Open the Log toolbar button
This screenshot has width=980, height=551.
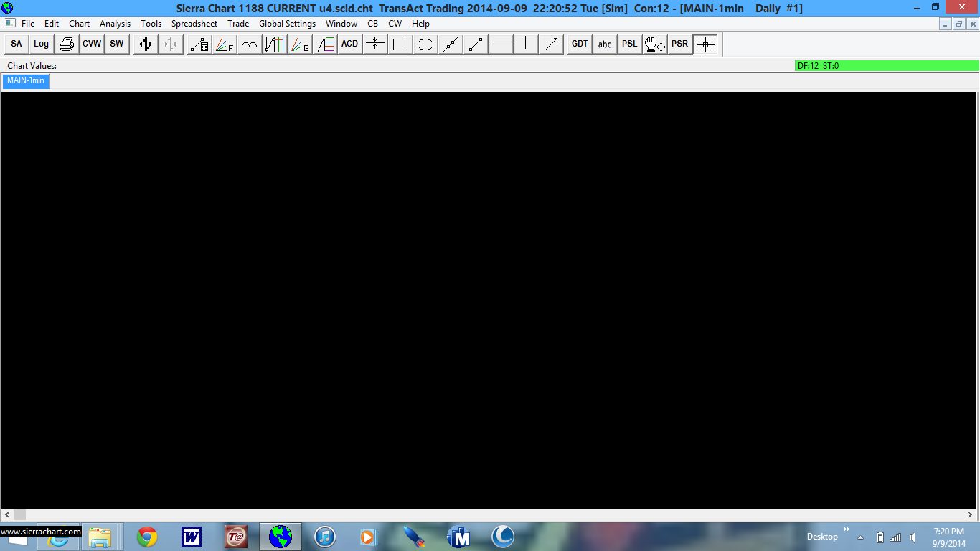pyautogui.click(x=42, y=44)
